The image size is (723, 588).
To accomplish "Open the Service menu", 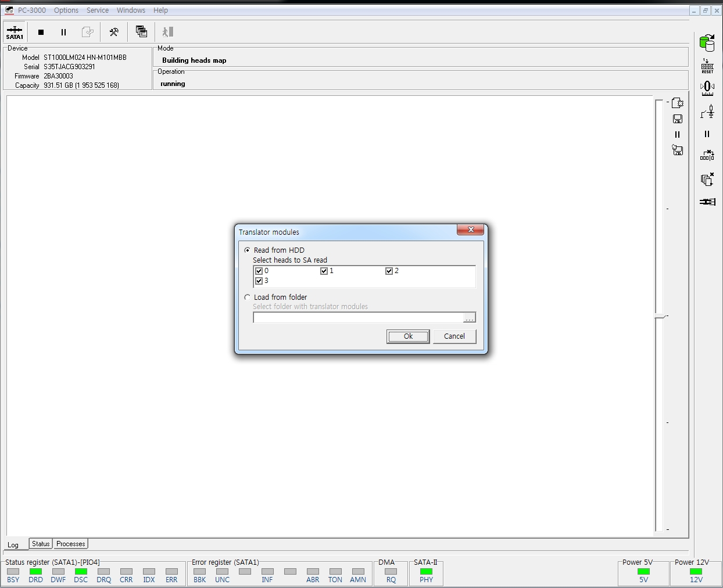I will click(98, 10).
